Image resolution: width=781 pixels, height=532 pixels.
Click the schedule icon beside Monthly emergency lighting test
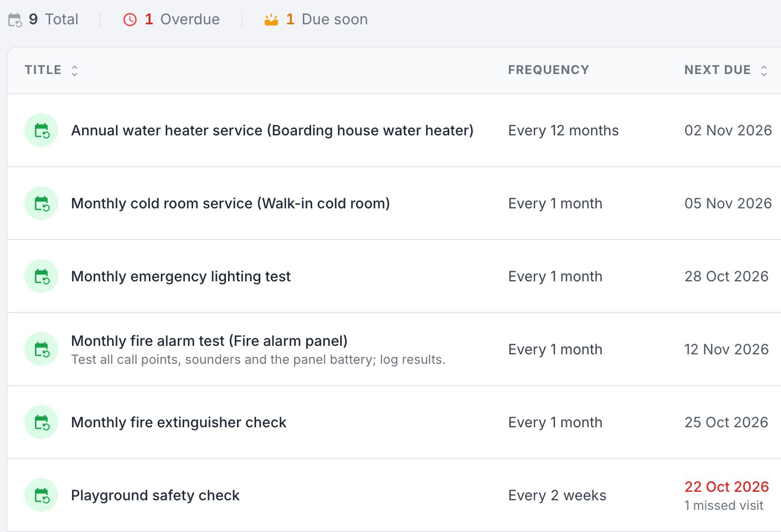pos(41,276)
